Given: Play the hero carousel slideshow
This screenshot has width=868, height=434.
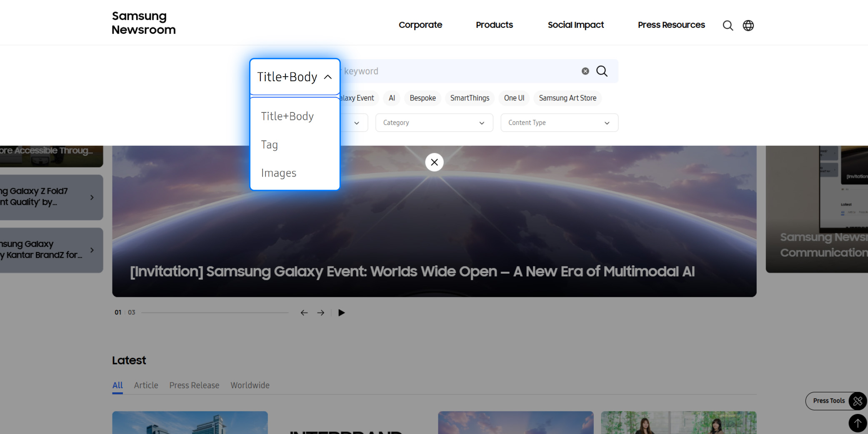Looking at the screenshot, I should point(341,312).
